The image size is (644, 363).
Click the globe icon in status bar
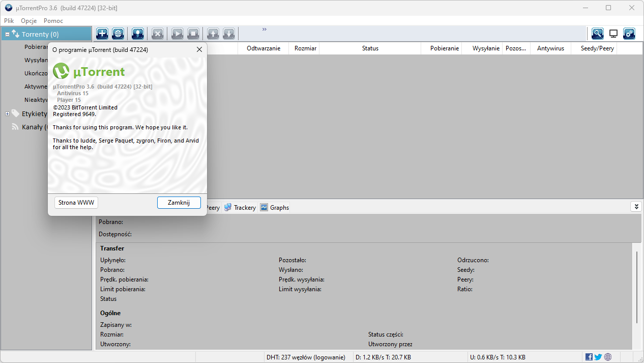coord(608,357)
